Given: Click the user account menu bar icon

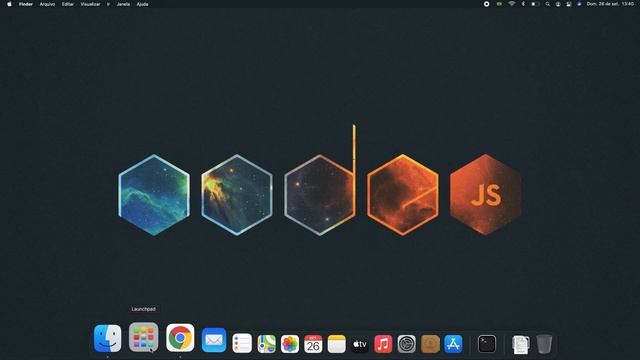Looking at the screenshot, I should pyautogui.click(x=558, y=4).
